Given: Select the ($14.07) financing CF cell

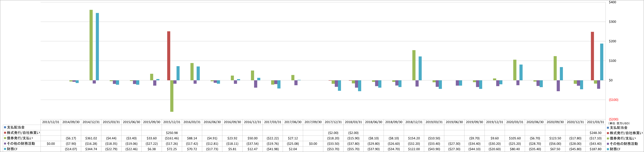Looking at the screenshot, I should (x=71, y=149).
